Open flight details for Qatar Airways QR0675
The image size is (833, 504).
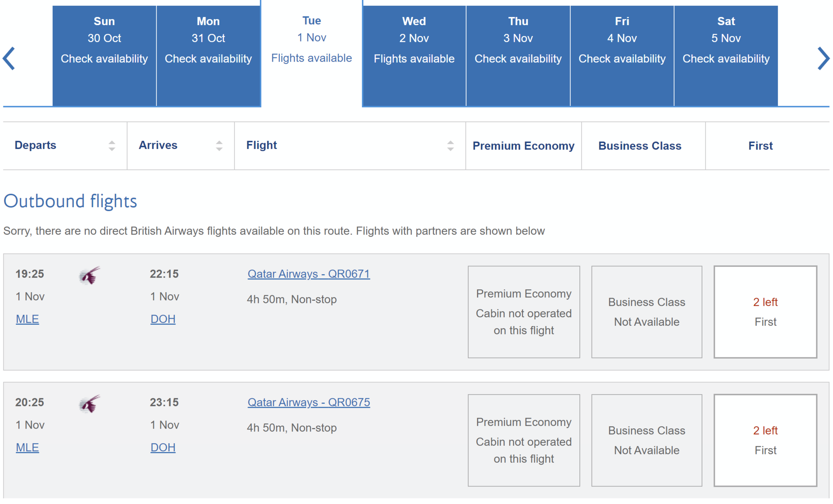point(308,402)
